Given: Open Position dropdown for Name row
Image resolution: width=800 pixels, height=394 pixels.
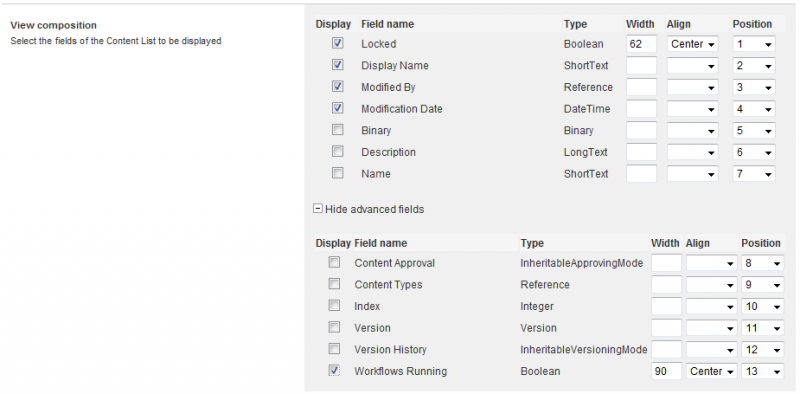Looking at the screenshot, I should pyautogui.click(x=754, y=174).
